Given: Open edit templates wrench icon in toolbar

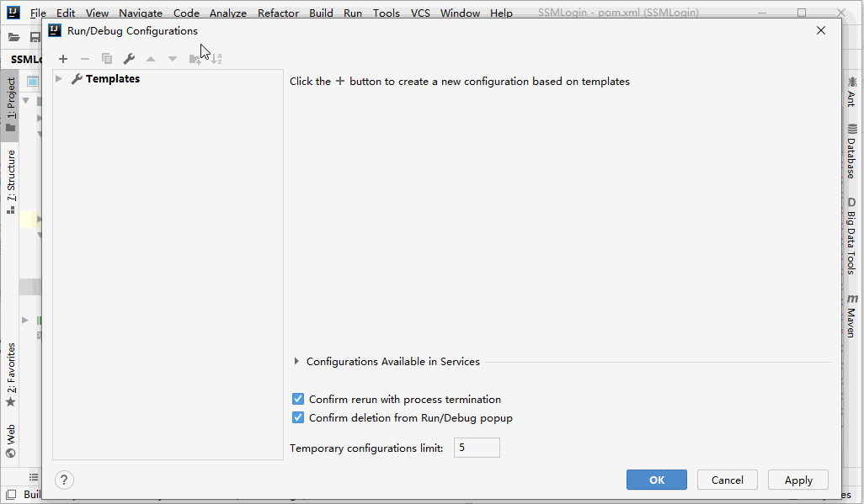Looking at the screenshot, I should (129, 59).
